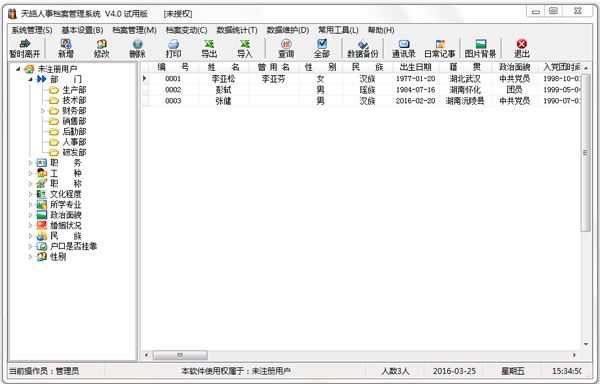Click row selector for record 0002

click(x=145, y=90)
